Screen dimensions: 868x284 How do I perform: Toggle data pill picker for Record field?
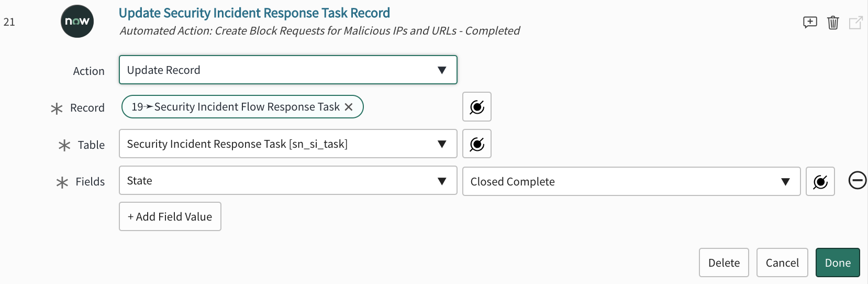click(x=477, y=107)
